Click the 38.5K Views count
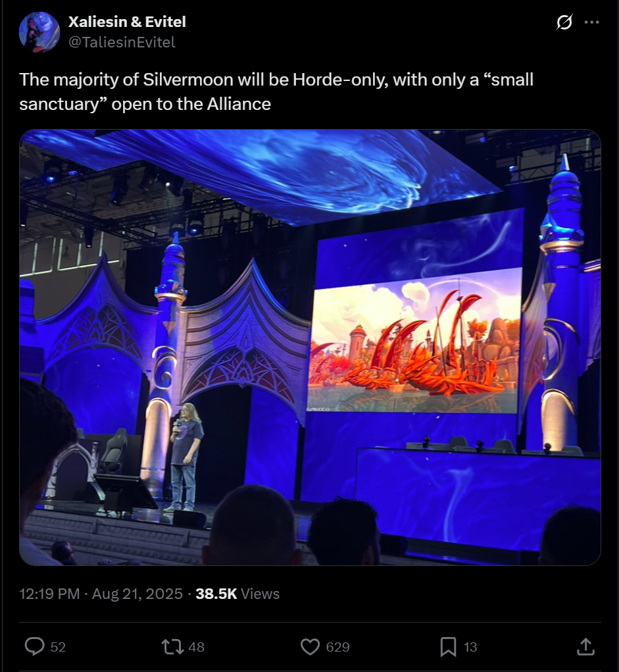Screen dimensions: 619x672 (237, 594)
